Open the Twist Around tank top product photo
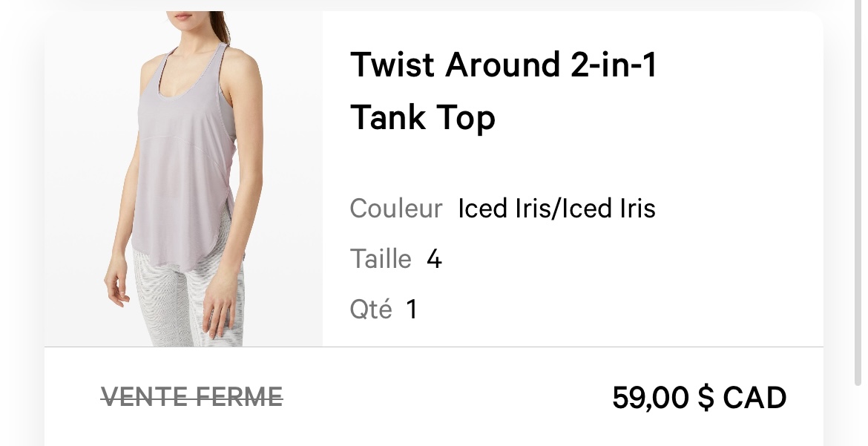Viewport: 868px width, 446px height. pyautogui.click(x=183, y=178)
